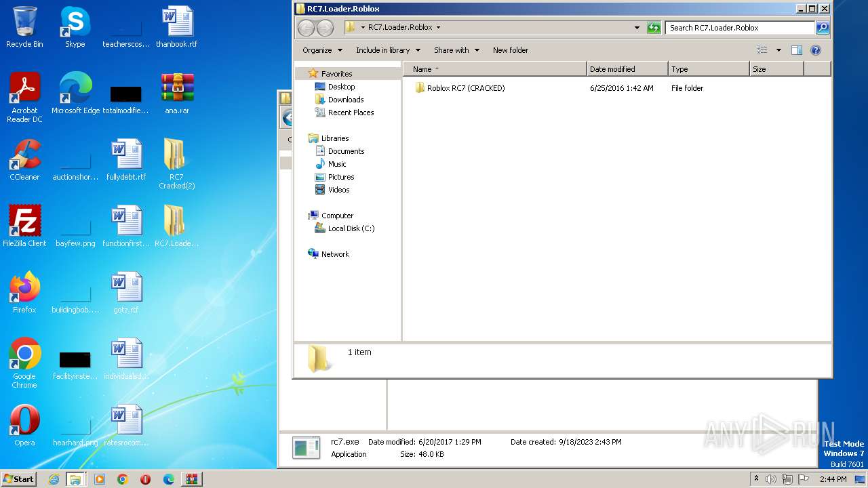Click the volume speaker tray icon
The height and width of the screenshot is (488, 868).
pyautogui.click(x=771, y=479)
